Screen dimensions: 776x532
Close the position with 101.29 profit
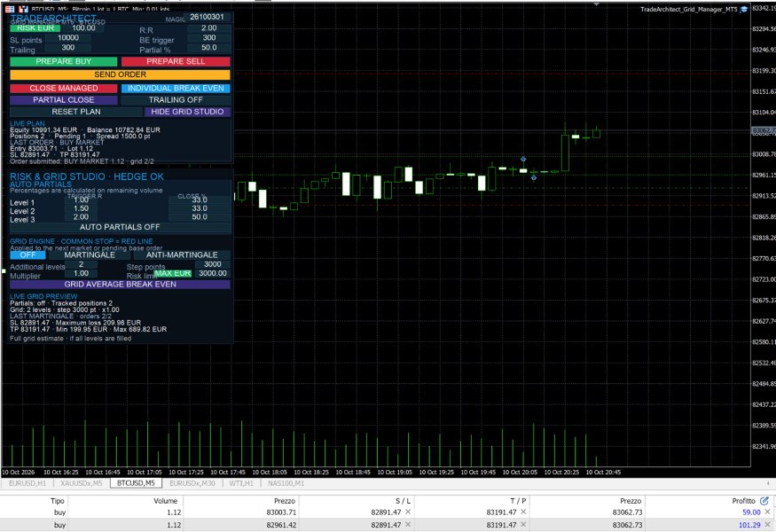[767, 525]
